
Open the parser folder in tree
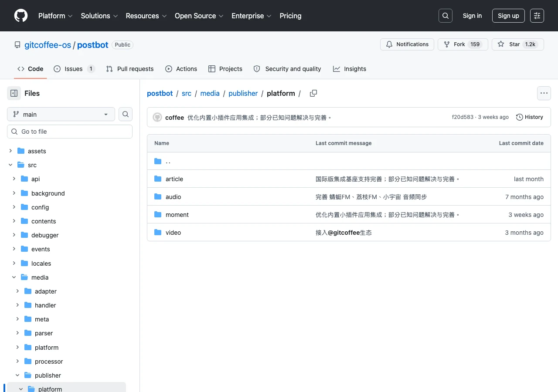click(x=44, y=333)
